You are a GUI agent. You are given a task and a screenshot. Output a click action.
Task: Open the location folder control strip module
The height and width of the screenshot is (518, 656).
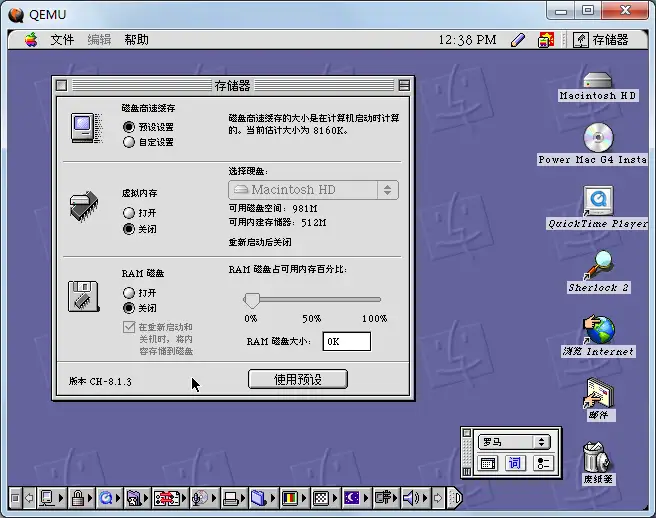pyautogui.click(x=259, y=498)
